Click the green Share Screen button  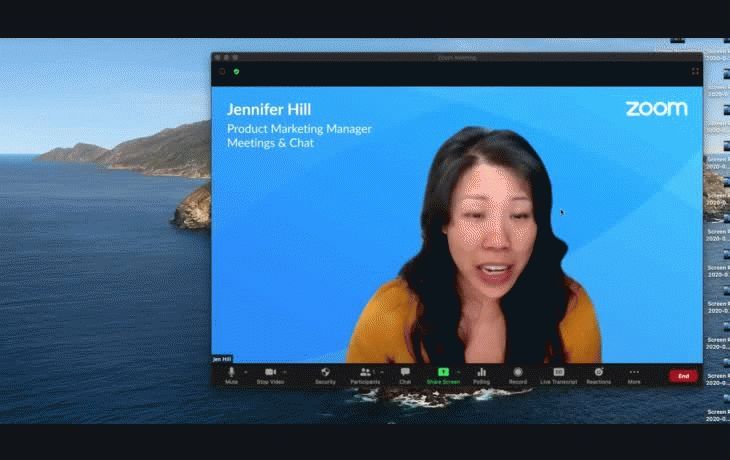click(x=443, y=375)
